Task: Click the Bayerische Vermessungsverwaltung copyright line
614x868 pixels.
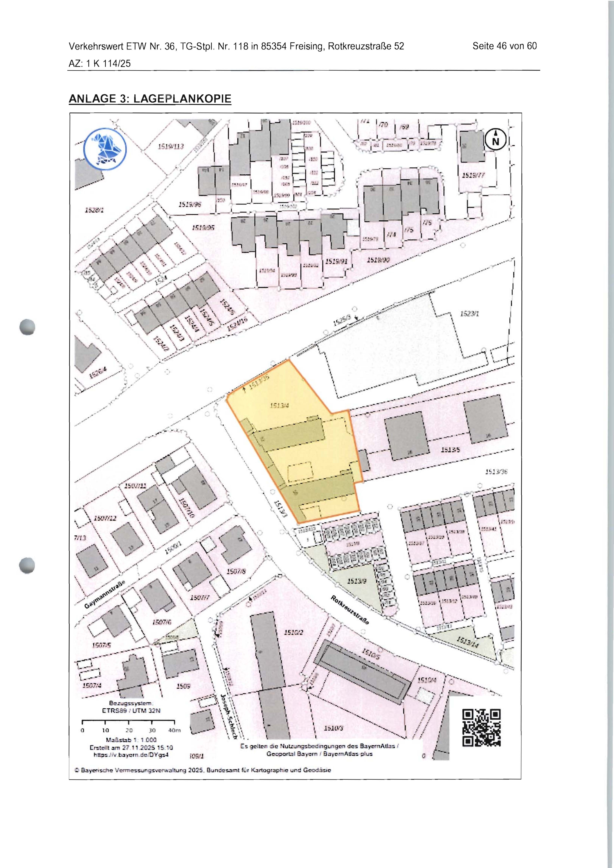Action: (202, 770)
